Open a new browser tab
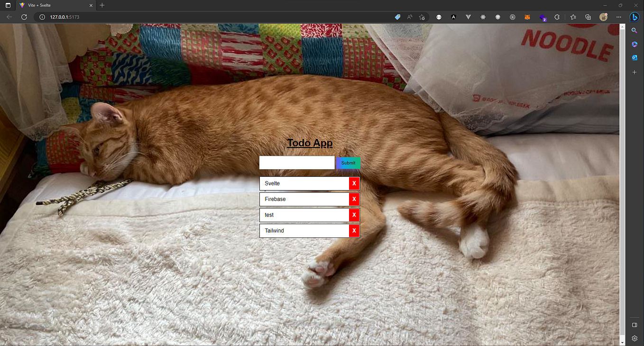This screenshot has width=644, height=346. tap(101, 5)
